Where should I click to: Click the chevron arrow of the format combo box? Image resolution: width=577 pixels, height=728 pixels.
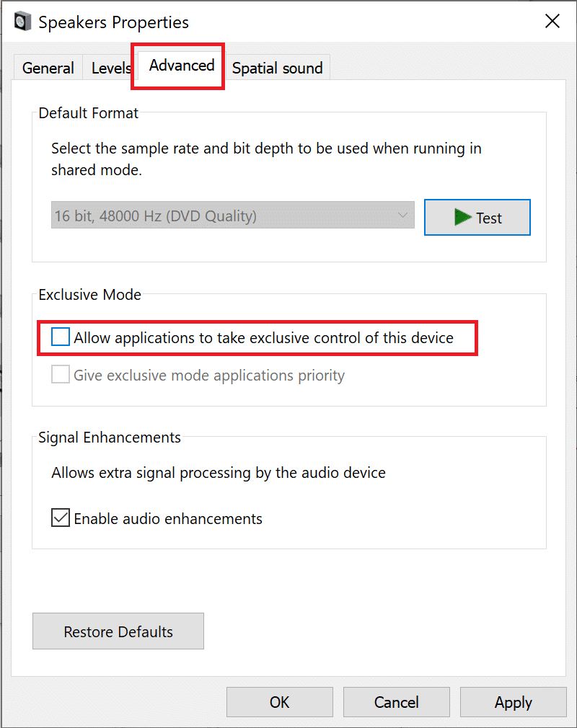point(402,216)
